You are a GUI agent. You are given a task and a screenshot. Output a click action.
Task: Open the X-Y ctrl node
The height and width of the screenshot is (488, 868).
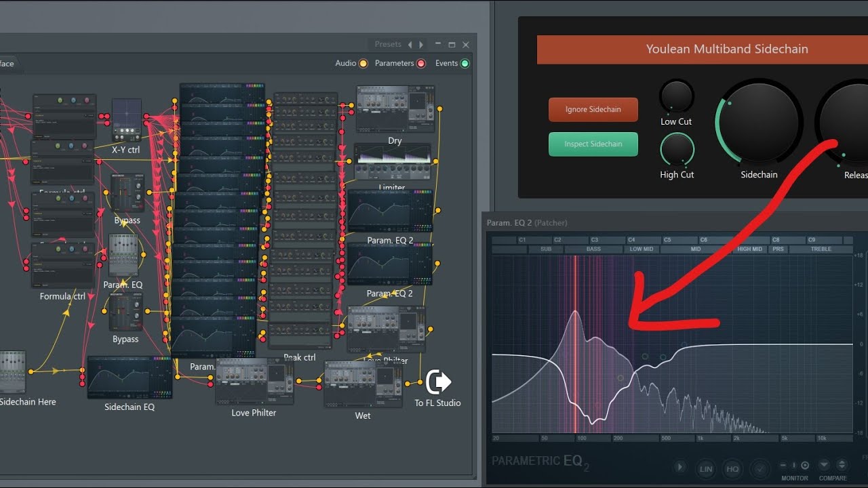coord(126,120)
